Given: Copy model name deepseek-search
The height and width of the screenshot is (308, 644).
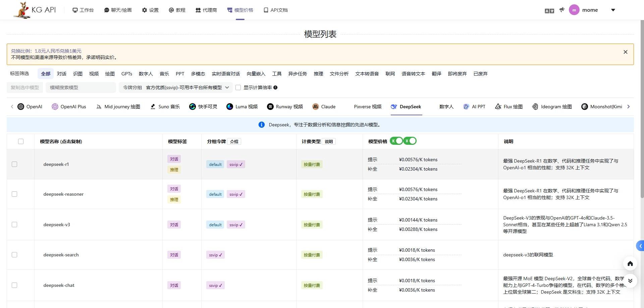Looking at the screenshot, I should click(61, 255).
